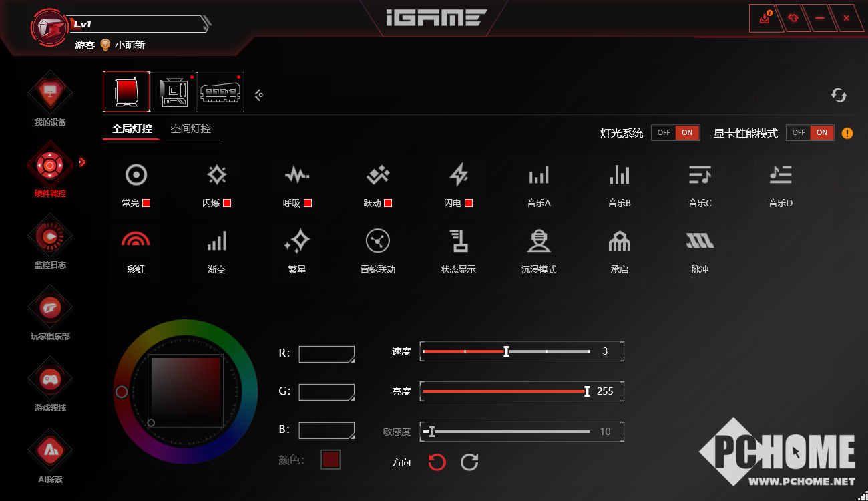Choose the 跃动 bounce lighting effect

(x=377, y=175)
